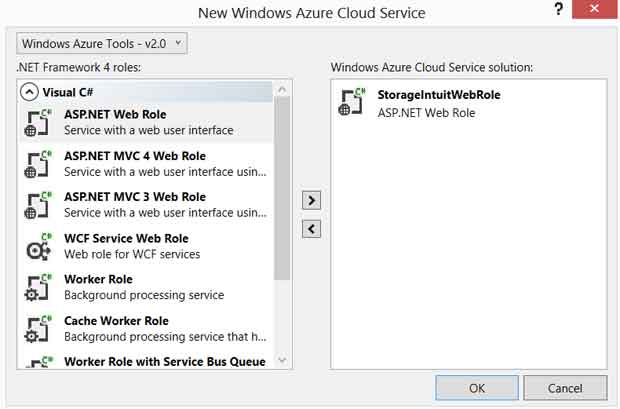Select the ASP.NET MVC 4 Web Role title
The width and height of the screenshot is (620, 409).
pyautogui.click(x=135, y=156)
